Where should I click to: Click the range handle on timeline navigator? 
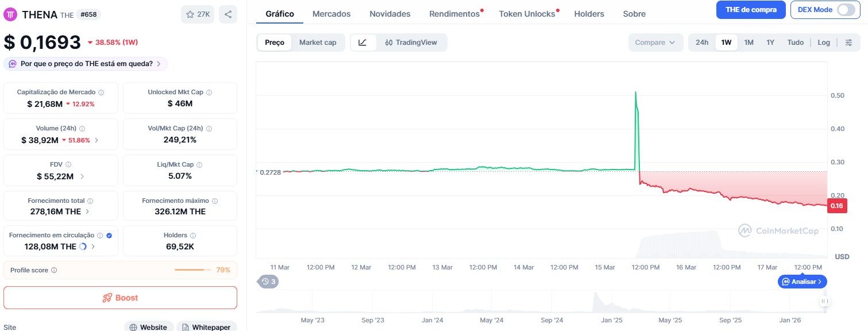click(825, 301)
